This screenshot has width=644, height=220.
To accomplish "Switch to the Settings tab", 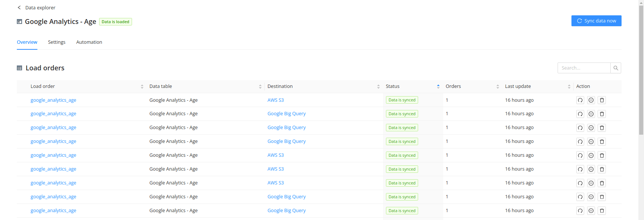I will tap(57, 42).
